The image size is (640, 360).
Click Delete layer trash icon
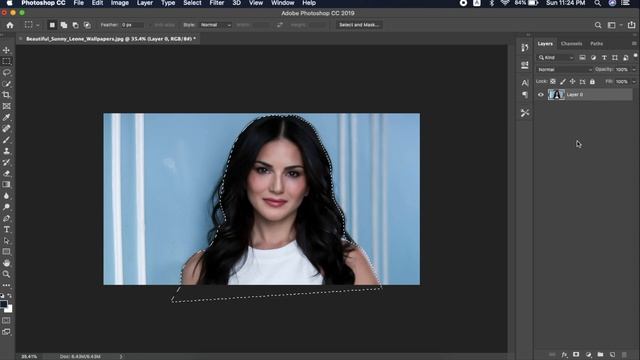coord(624,355)
